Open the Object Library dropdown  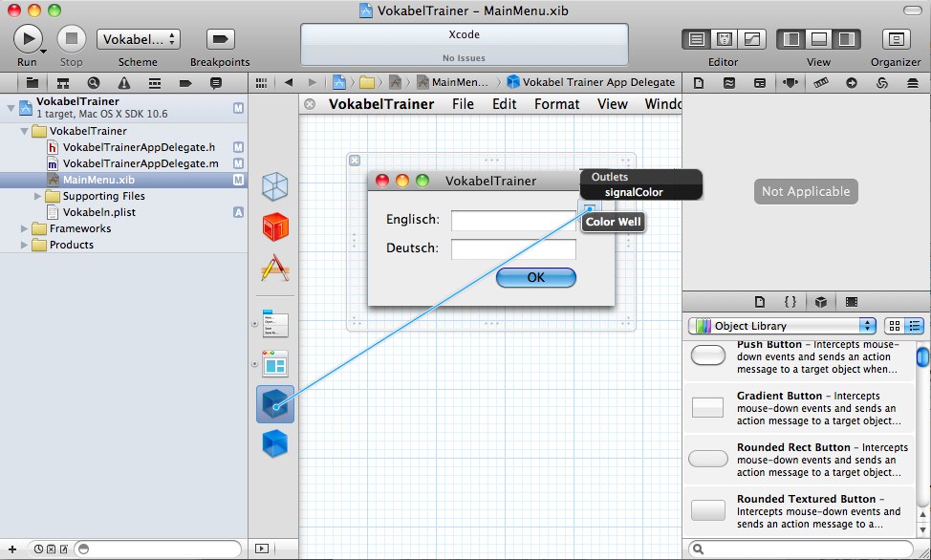tap(784, 326)
